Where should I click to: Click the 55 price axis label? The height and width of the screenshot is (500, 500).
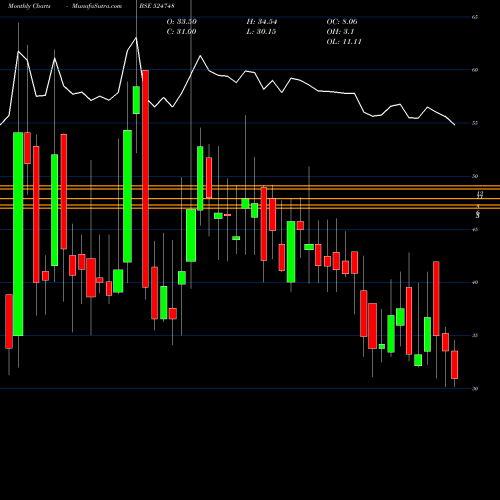pos(475,123)
